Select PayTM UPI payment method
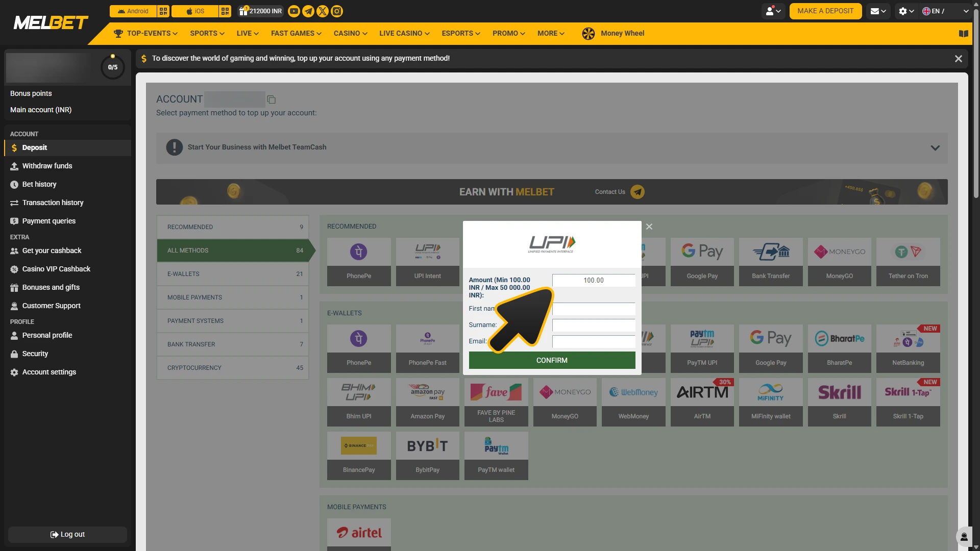This screenshot has height=551, width=980. (702, 348)
